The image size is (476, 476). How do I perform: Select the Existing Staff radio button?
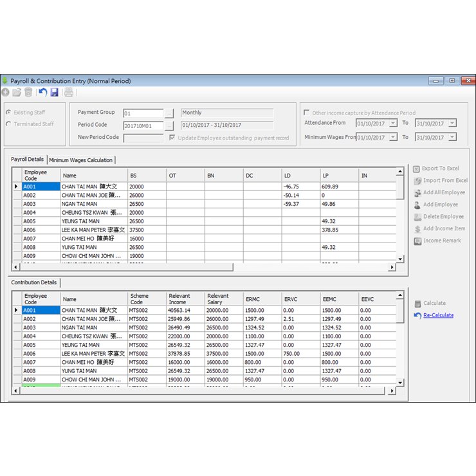click(x=8, y=113)
